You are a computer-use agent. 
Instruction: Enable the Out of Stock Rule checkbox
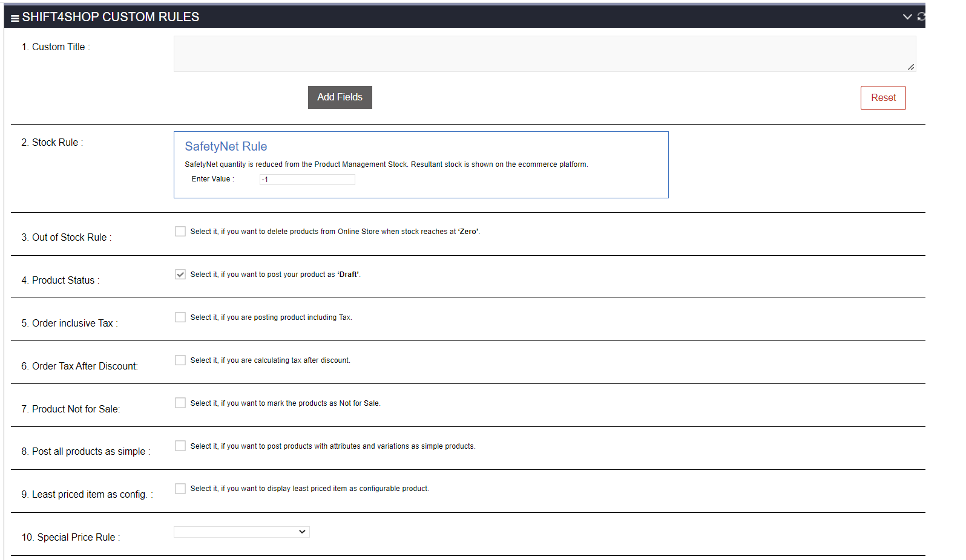point(180,232)
